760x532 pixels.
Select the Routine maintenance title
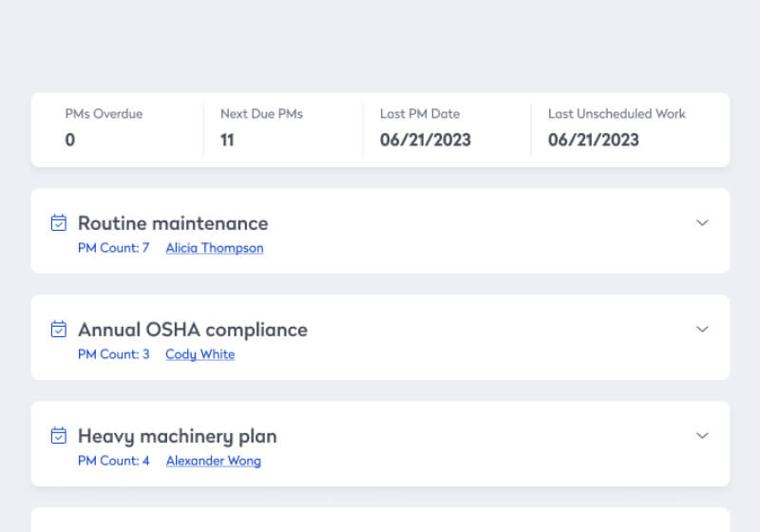click(x=173, y=223)
